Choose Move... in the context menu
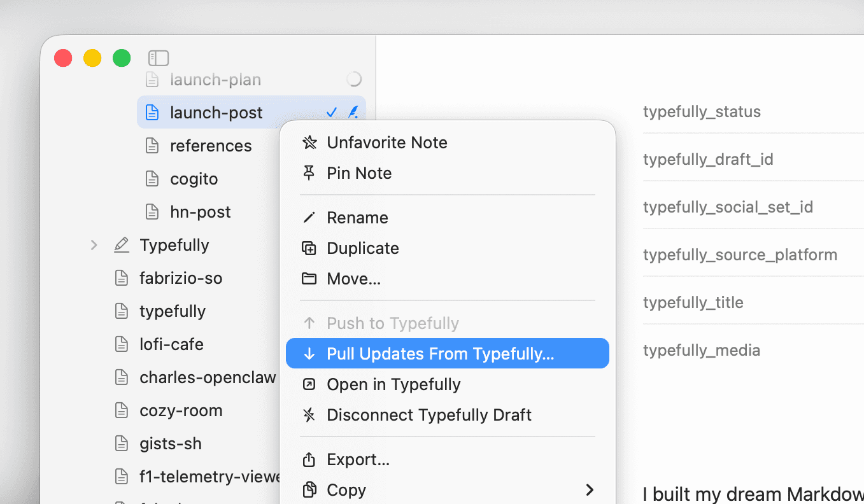 (448, 279)
